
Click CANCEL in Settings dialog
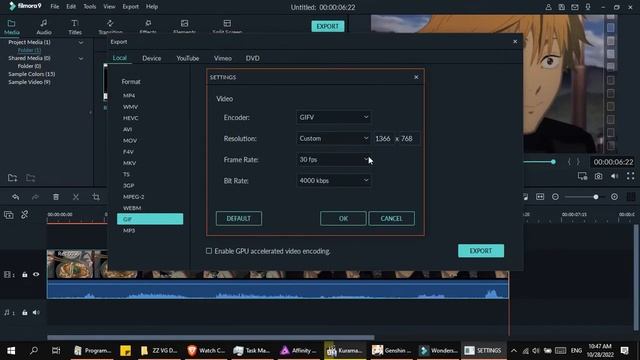point(391,218)
